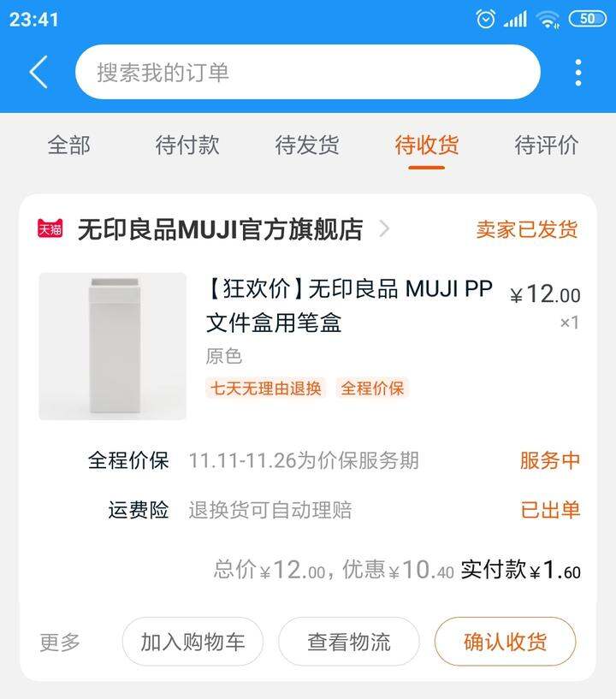Click 查看物流 to view shipping
The image size is (616, 699).
[349, 642]
